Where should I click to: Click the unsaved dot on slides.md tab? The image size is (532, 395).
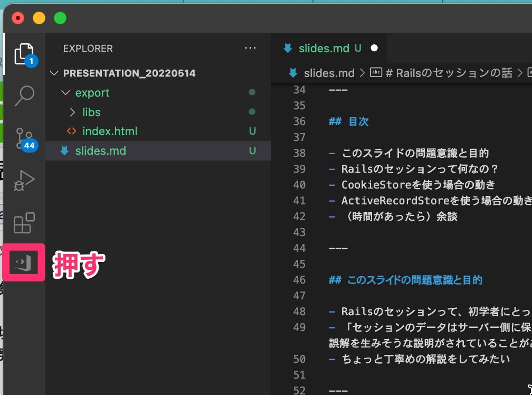coord(374,48)
